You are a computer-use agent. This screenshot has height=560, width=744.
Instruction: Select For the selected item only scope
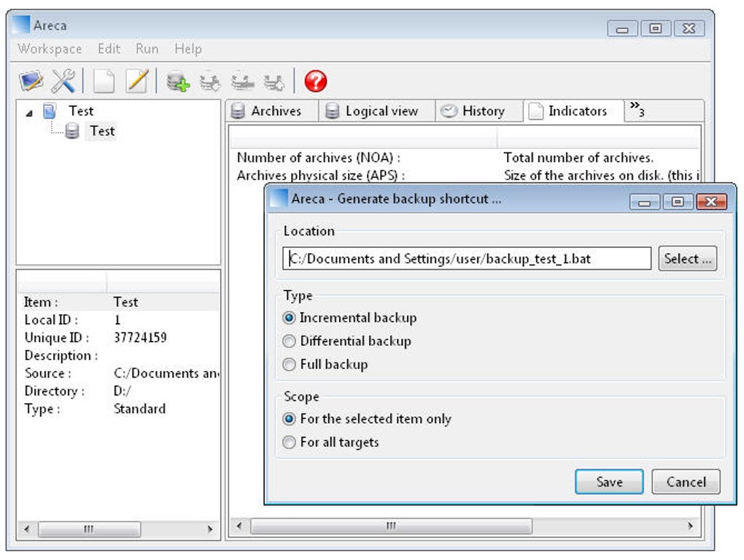coord(289,419)
